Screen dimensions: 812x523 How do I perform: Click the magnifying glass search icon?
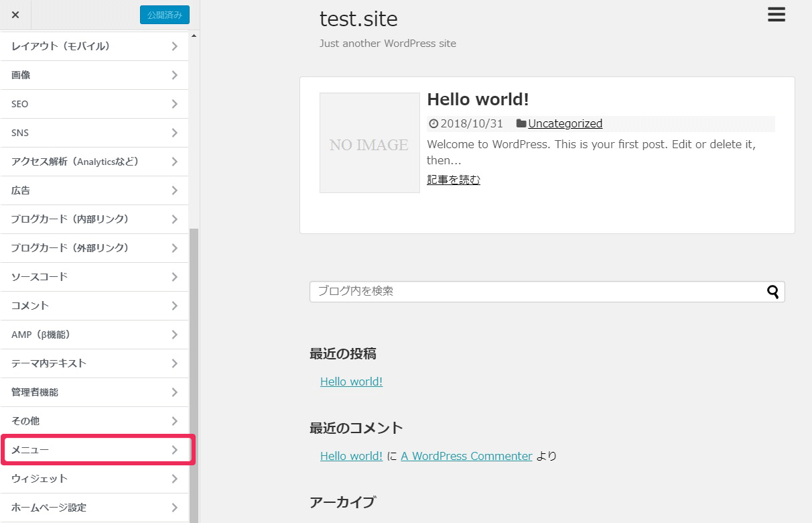(x=773, y=292)
